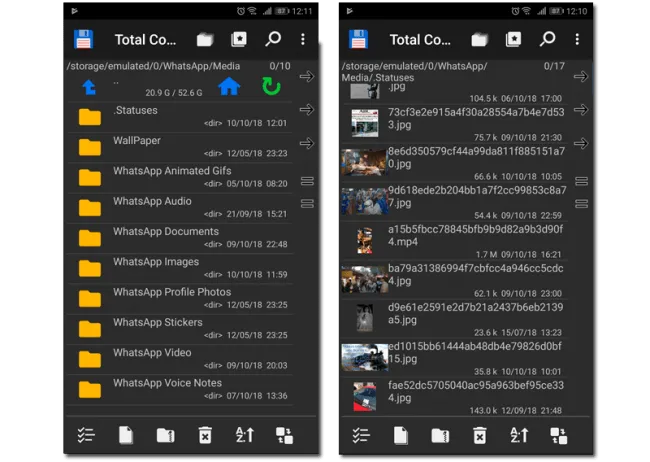Tap the arrow button beside .Statuses row
650x462 pixels.
(x=307, y=110)
